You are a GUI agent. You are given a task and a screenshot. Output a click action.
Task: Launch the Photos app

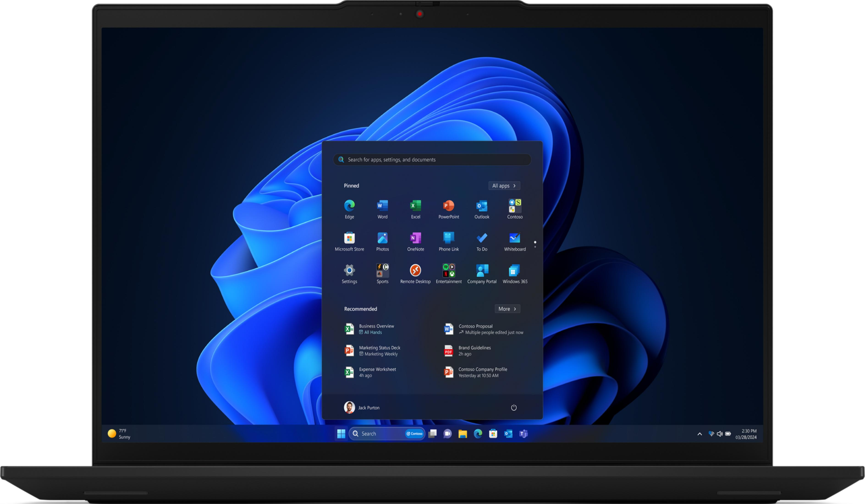tap(382, 241)
